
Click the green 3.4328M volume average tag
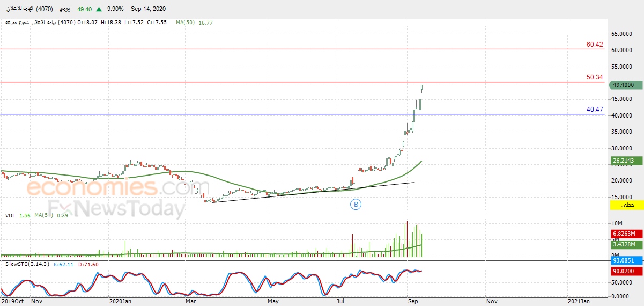[626, 244]
